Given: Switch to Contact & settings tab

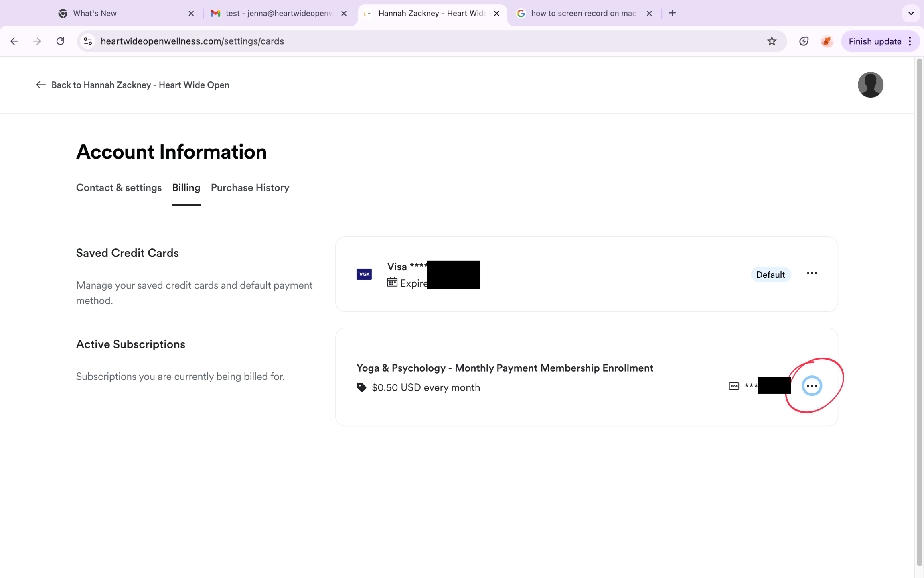Looking at the screenshot, I should click(119, 187).
